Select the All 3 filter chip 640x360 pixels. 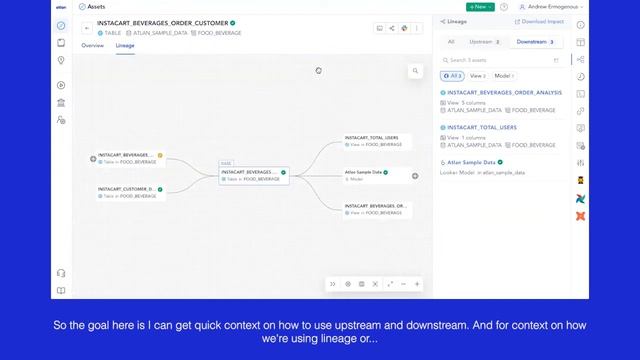point(452,76)
